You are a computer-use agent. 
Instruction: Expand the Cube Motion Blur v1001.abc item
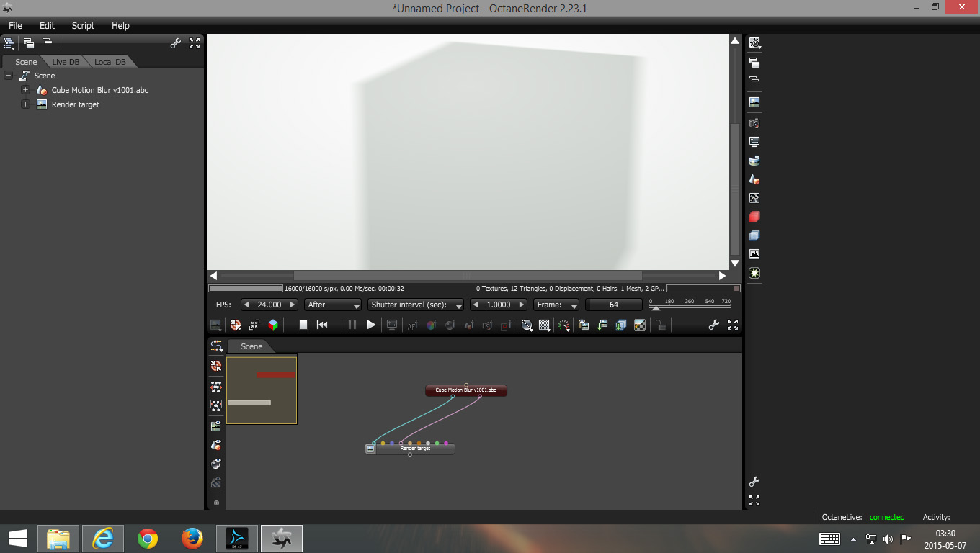tap(25, 90)
